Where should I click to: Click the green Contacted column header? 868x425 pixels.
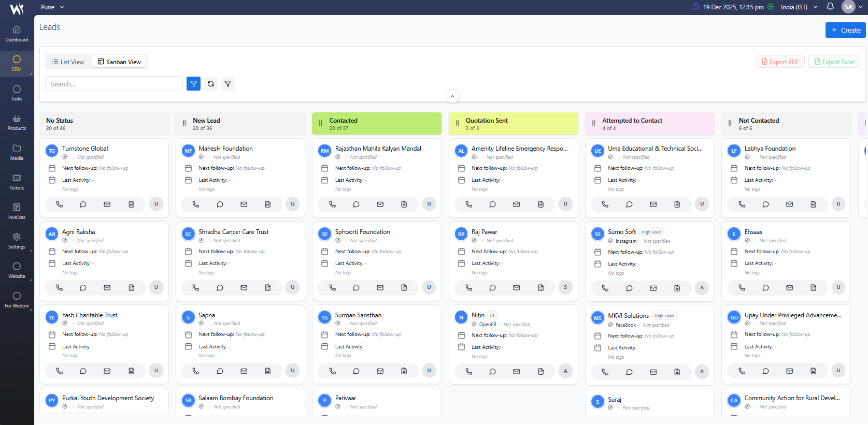pos(377,124)
